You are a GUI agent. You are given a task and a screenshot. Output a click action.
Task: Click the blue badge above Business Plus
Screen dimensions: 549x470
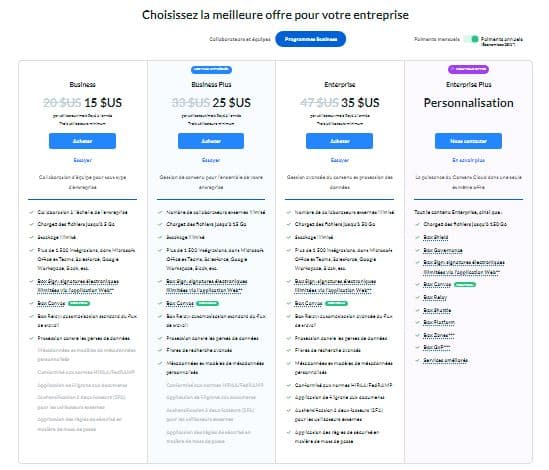click(x=211, y=69)
